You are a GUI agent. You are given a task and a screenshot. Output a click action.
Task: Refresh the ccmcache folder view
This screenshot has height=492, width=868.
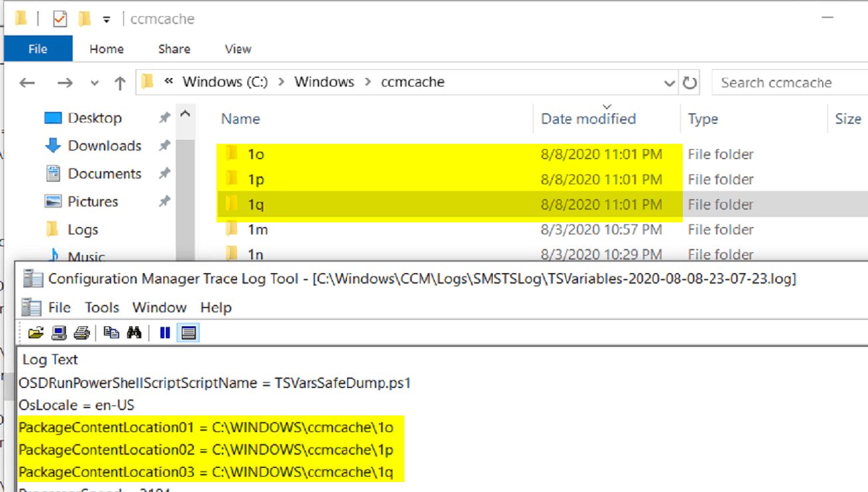691,82
